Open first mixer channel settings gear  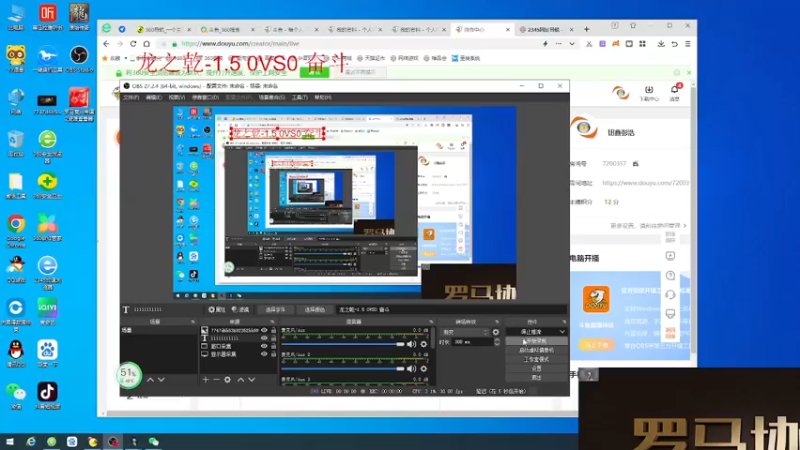(423, 344)
